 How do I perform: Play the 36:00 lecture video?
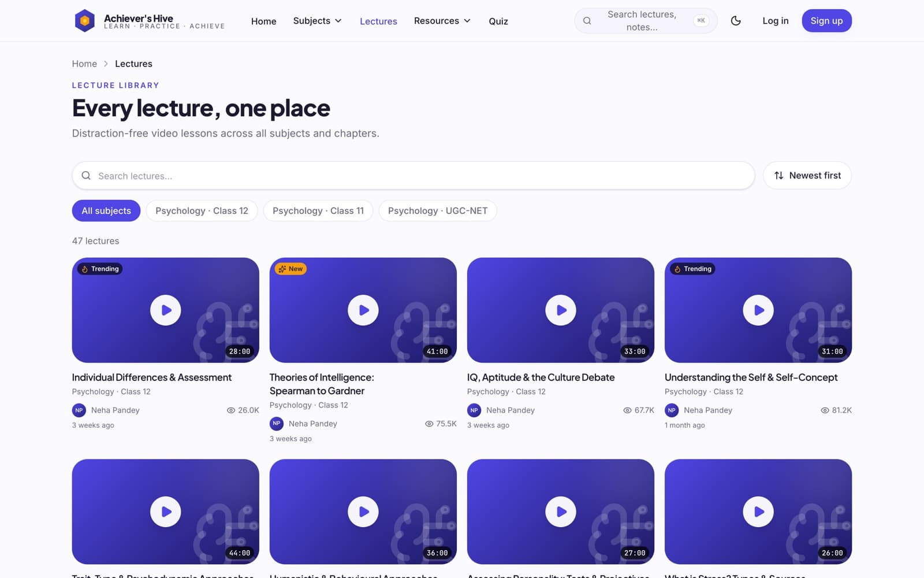click(363, 512)
